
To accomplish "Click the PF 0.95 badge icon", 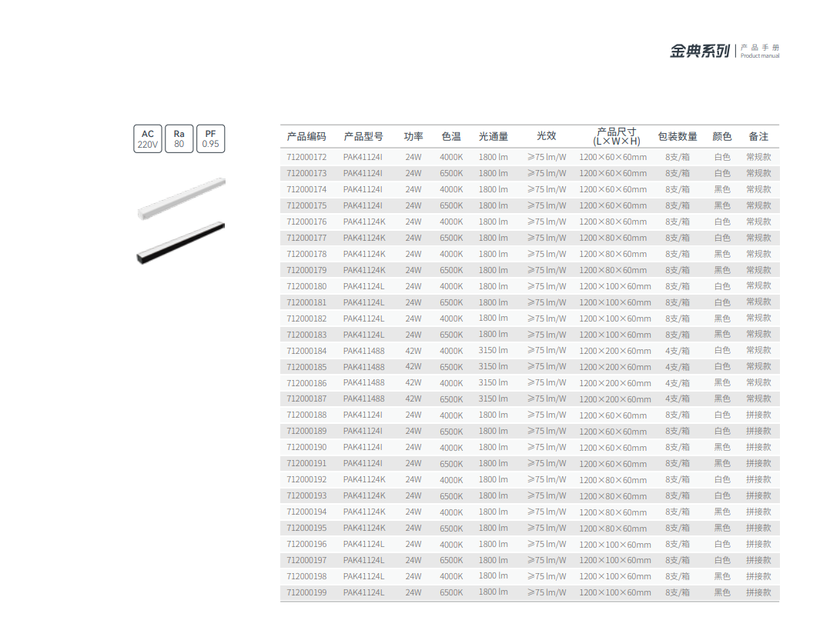I will click(210, 138).
